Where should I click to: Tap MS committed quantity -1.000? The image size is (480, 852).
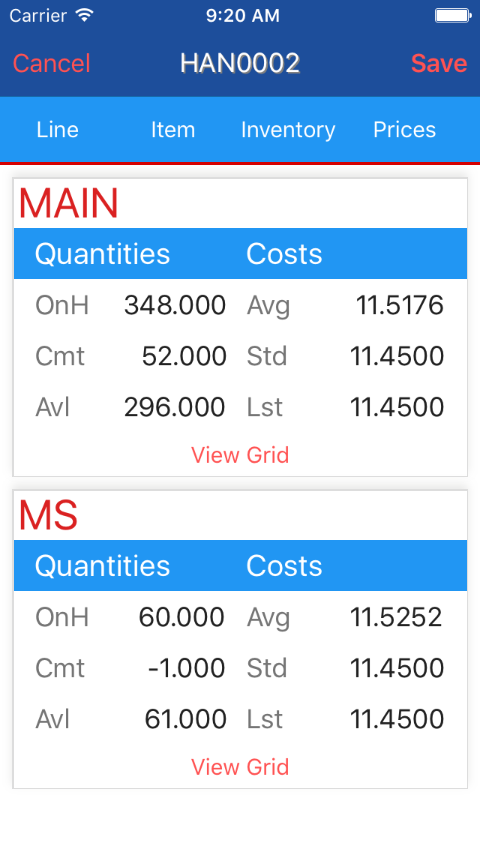186,668
